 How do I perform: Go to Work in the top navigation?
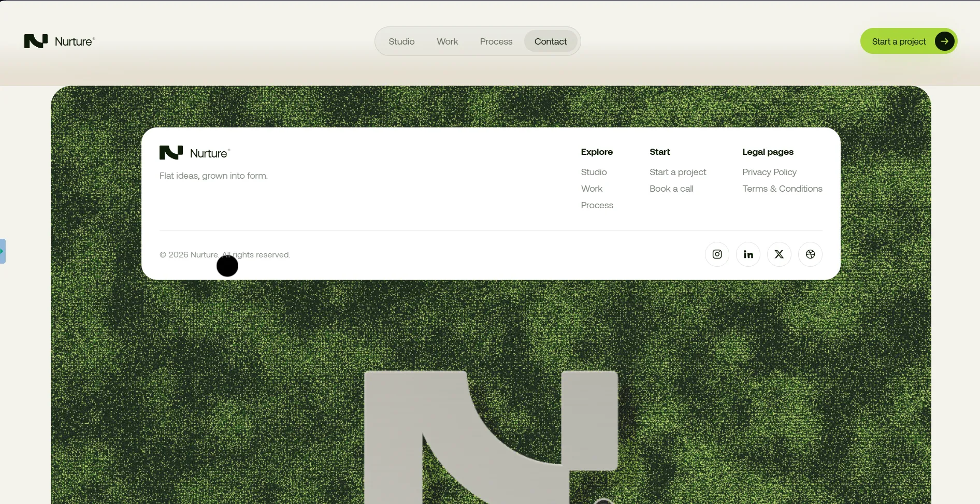point(447,41)
